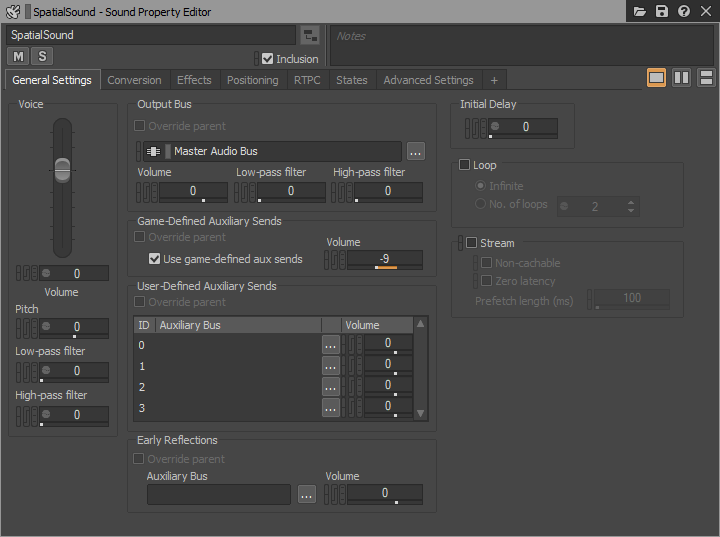Enable User-Defined Aux Sends Override parent
The image size is (720, 537).
(x=140, y=302)
